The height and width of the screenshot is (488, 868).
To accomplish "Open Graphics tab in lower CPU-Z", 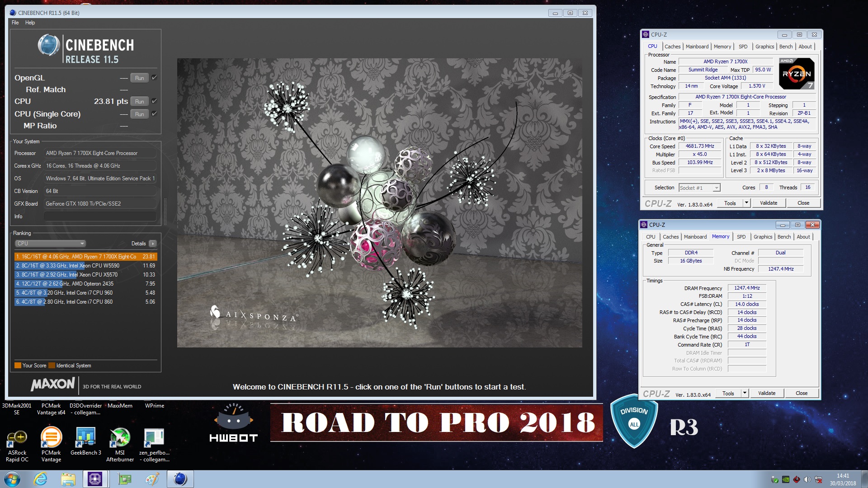I will coord(763,237).
